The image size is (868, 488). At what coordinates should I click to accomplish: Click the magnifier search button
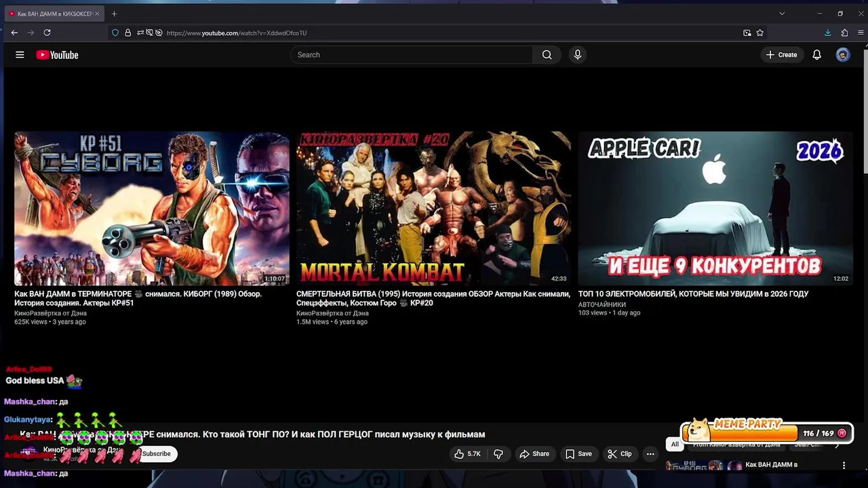(547, 55)
